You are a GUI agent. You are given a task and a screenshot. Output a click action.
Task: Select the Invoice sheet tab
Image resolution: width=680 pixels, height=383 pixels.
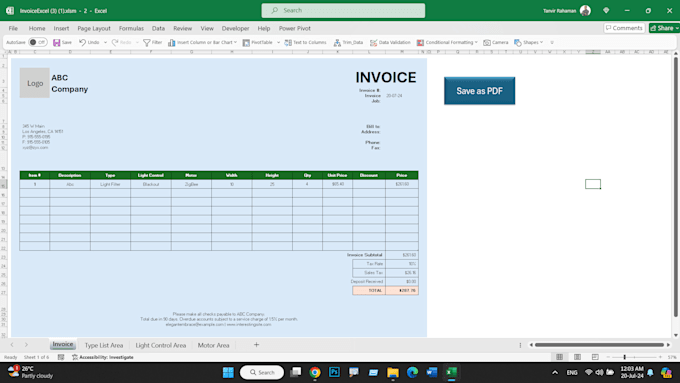click(x=63, y=344)
